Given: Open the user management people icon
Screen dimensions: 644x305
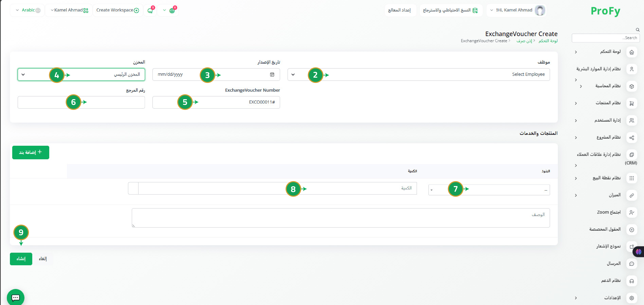Looking at the screenshot, I should point(632,121).
